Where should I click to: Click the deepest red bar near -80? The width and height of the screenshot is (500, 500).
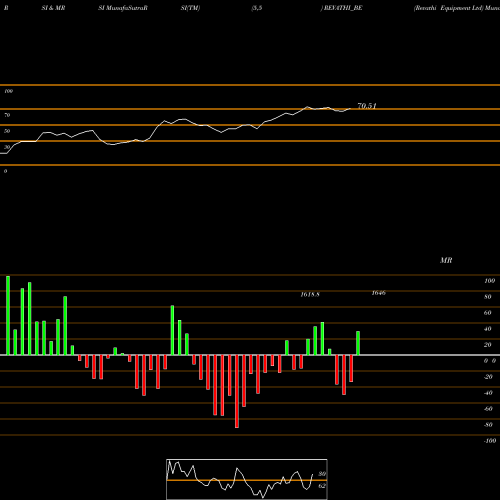click(x=237, y=391)
